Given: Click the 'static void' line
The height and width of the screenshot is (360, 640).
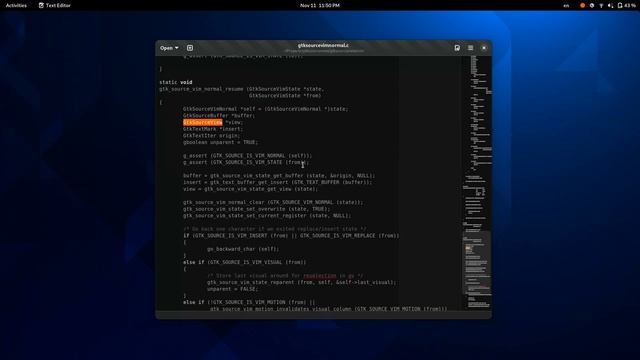Looking at the screenshot, I should pyautogui.click(x=176, y=82).
